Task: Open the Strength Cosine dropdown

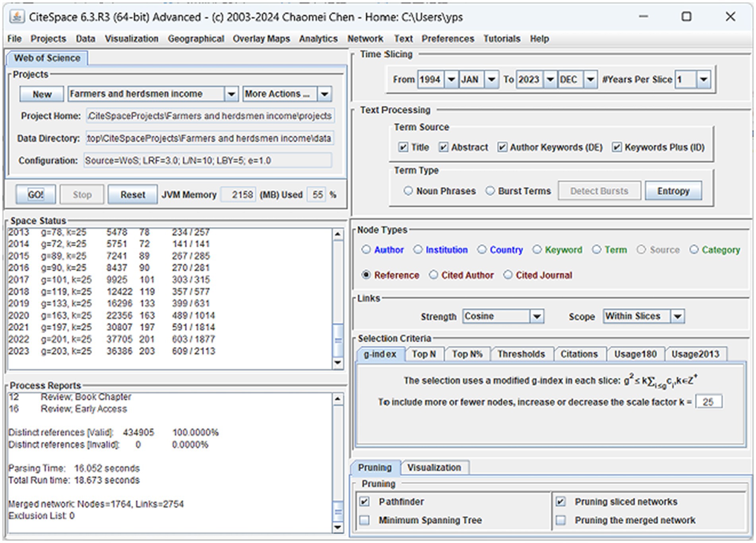Action: tap(537, 317)
